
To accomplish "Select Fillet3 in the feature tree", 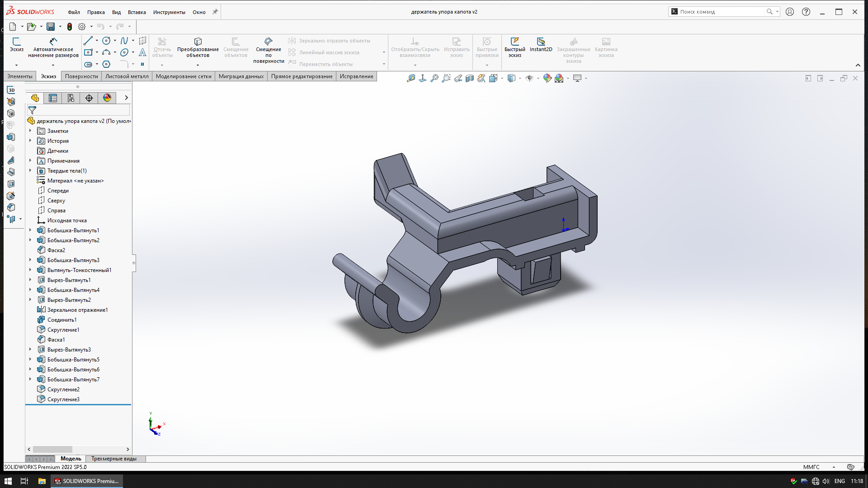I will click(x=63, y=399).
